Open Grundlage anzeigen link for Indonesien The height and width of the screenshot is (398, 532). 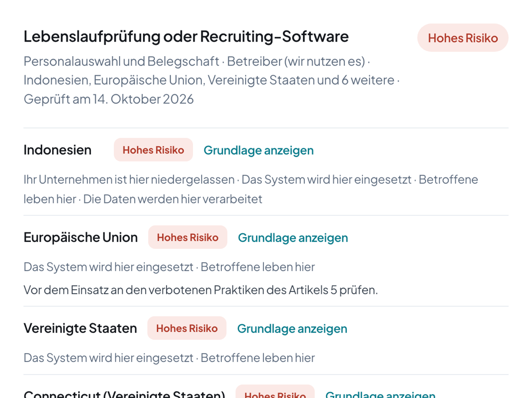coord(258,150)
